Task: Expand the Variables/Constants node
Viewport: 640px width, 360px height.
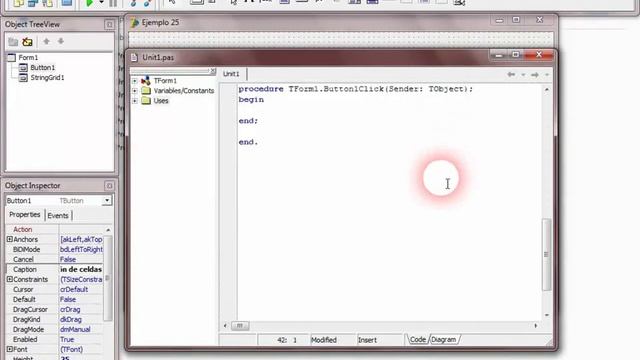Action: click(135, 91)
